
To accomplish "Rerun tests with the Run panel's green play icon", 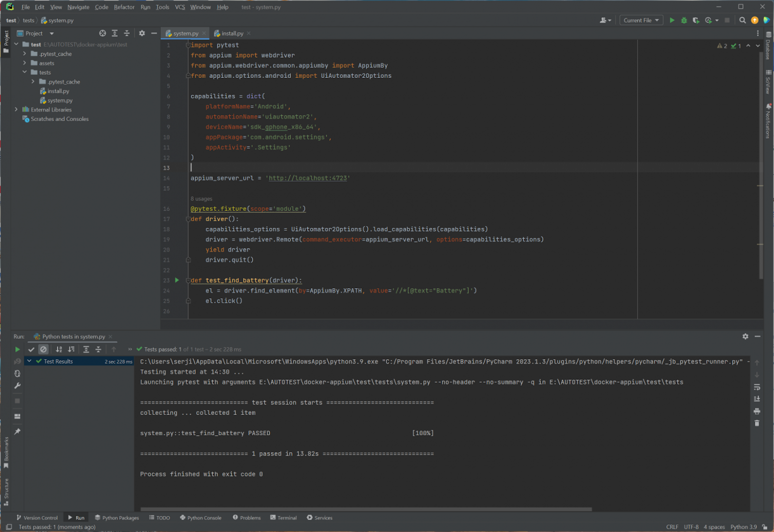I will click(17, 349).
